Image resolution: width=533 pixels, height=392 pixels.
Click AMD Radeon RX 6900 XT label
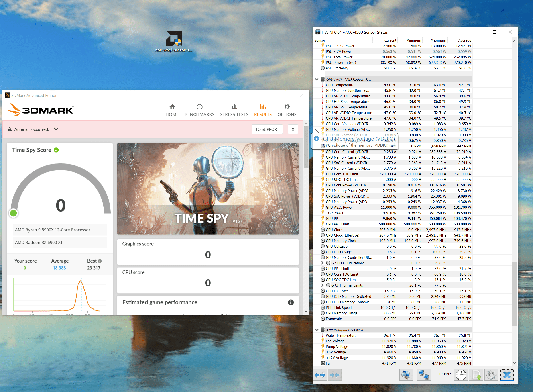pyautogui.click(x=39, y=242)
